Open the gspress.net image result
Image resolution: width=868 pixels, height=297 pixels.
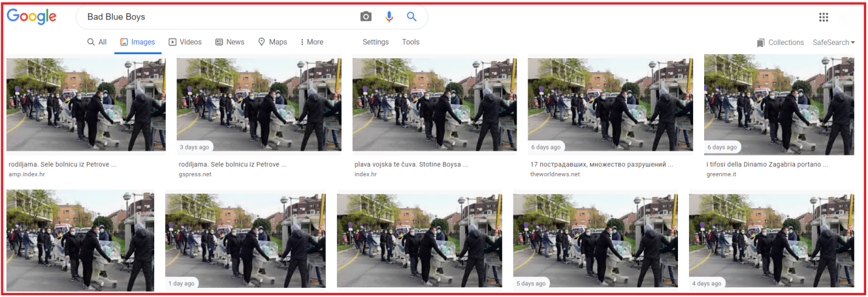[x=259, y=104]
